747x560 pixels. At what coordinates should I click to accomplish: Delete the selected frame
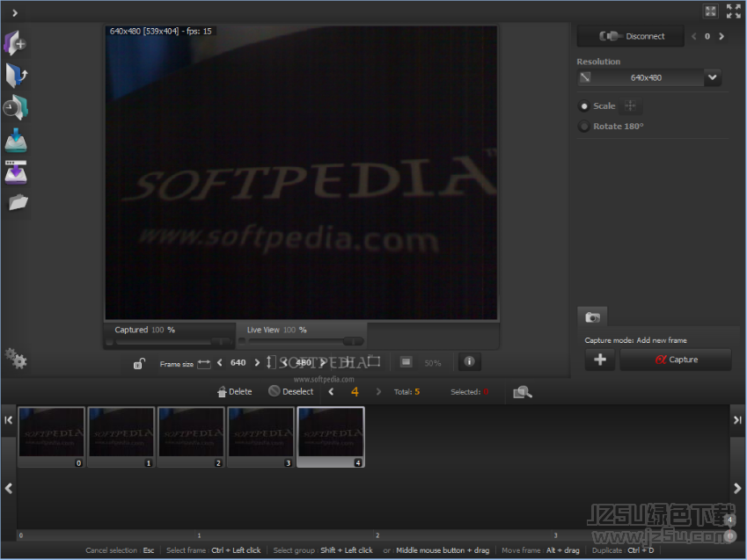pyautogui.click(x=234, y=392)
